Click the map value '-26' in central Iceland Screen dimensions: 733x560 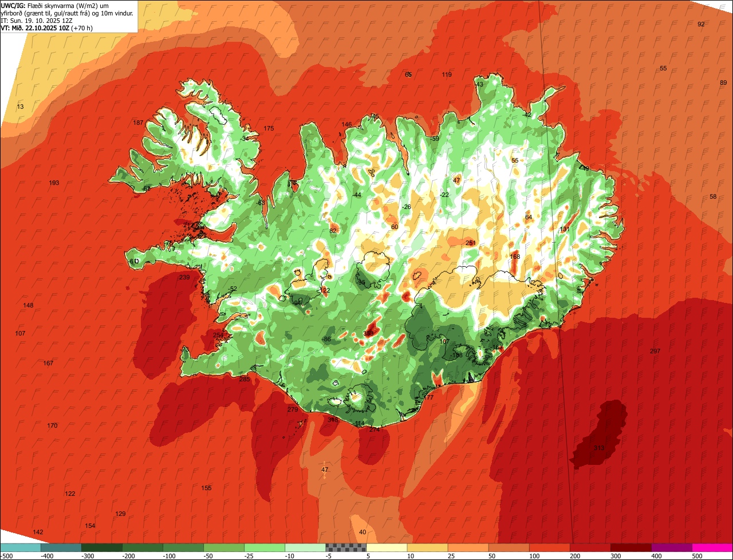click(x=407, y=207)
